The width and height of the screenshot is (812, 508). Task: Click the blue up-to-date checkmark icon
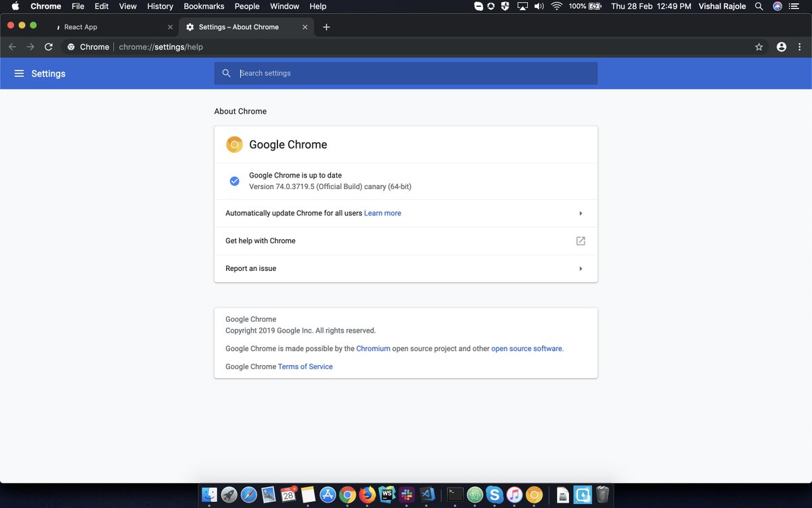tap(234, 181)
